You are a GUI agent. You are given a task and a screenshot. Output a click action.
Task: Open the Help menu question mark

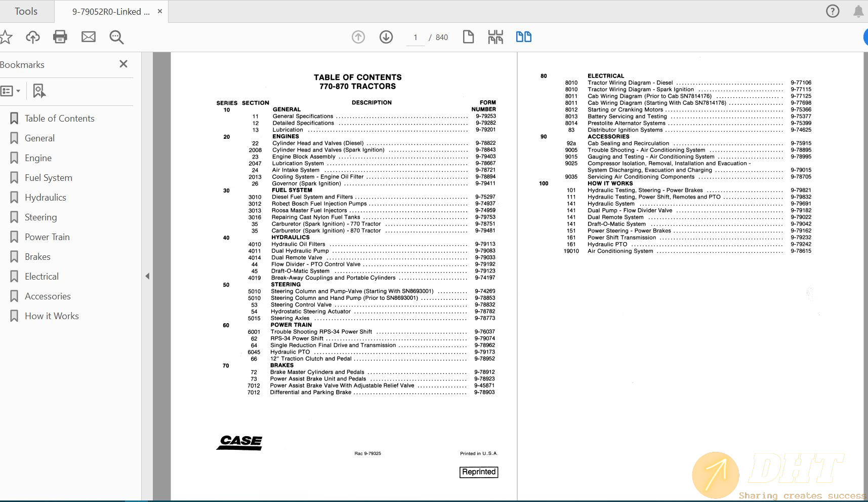click(x=832, y=11)
